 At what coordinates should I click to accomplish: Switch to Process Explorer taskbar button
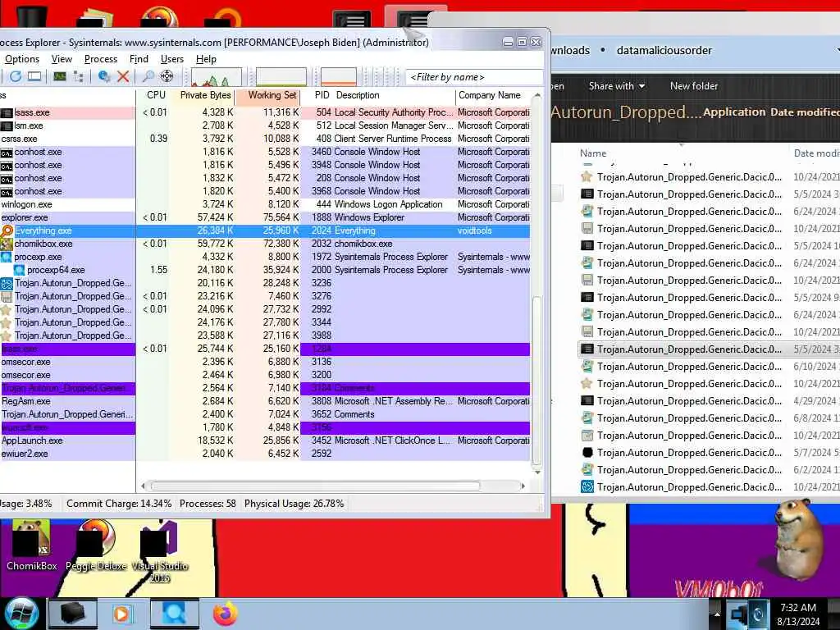tap(175, 614)
